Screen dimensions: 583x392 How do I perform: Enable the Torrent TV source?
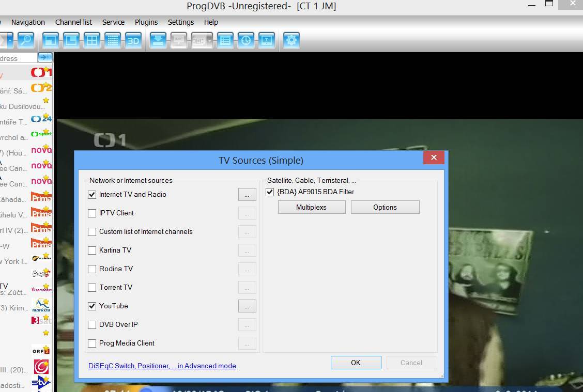coord(92,288)
